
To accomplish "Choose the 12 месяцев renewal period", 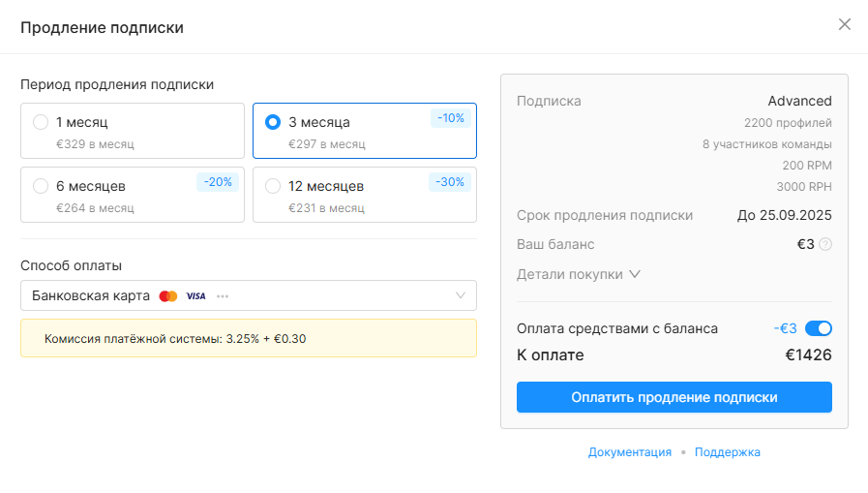I will tap(365, 195).
